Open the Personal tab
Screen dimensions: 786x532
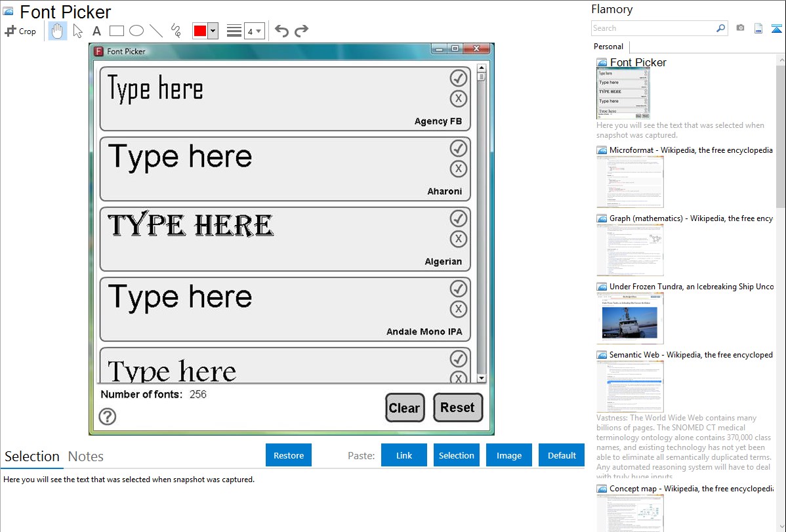608,47
